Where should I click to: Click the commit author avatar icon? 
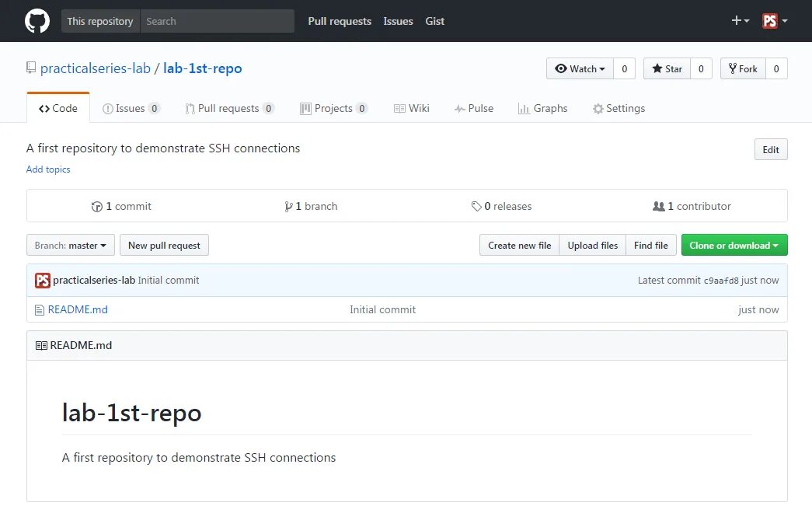pos(43,281)
